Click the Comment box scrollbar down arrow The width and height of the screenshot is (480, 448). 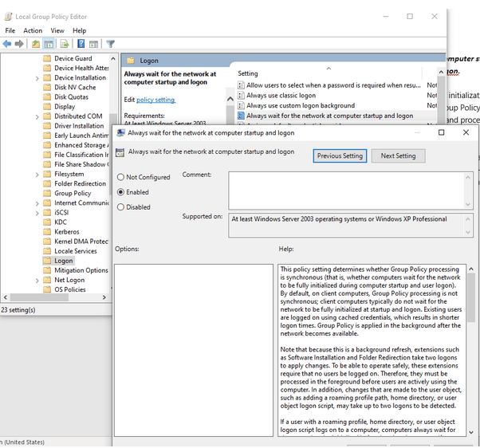pyautogui.click(x=468, y=204)
